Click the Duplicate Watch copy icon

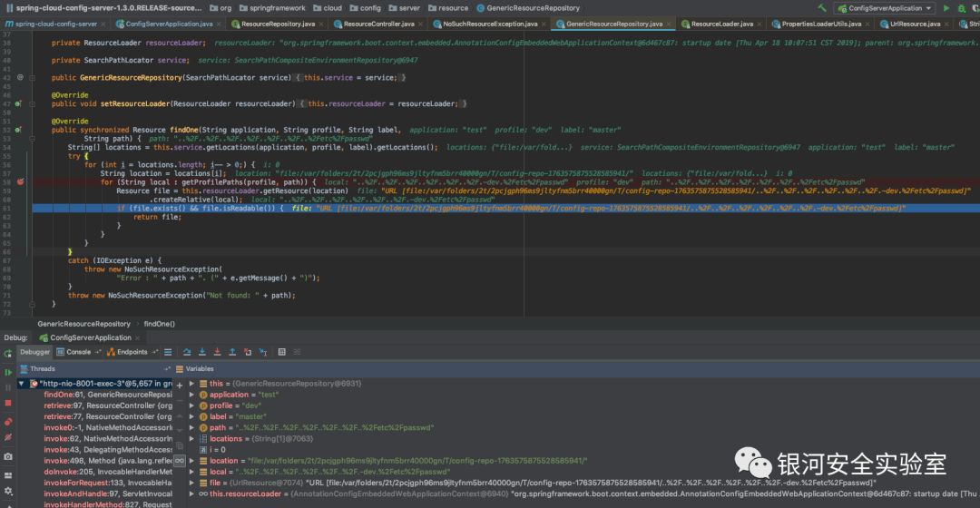[180, 445]
